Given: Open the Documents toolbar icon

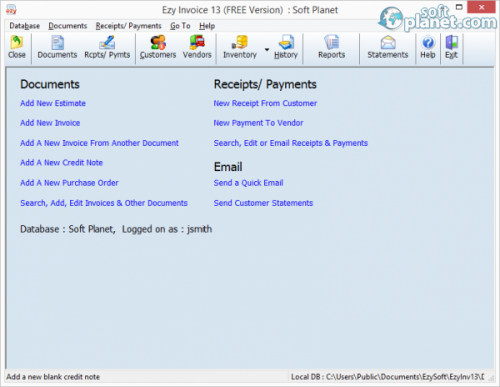Looking at the screenshot, I should [x=57, y=48].
